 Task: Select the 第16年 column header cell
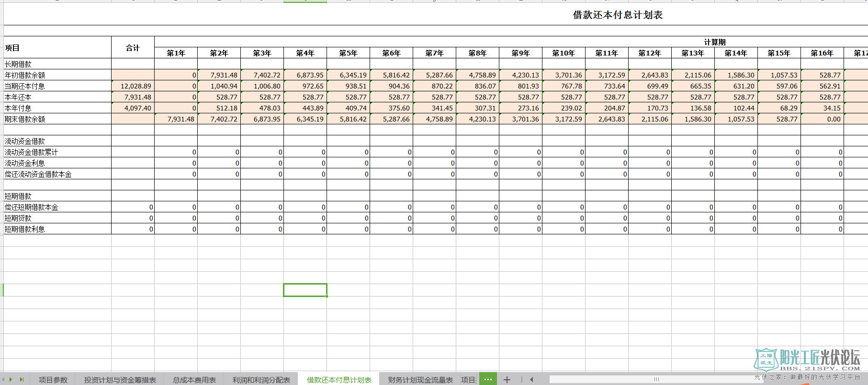tap(822, 53)
